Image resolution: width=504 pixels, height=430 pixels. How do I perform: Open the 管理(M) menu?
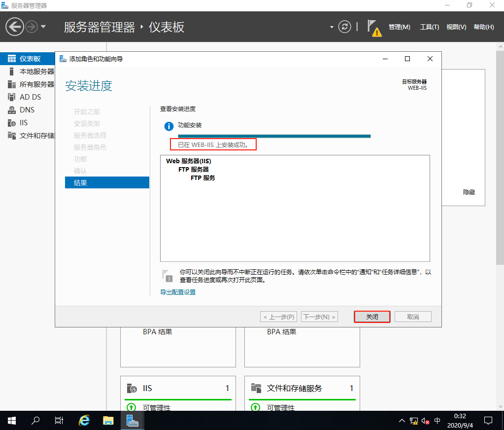coord(399,27)
